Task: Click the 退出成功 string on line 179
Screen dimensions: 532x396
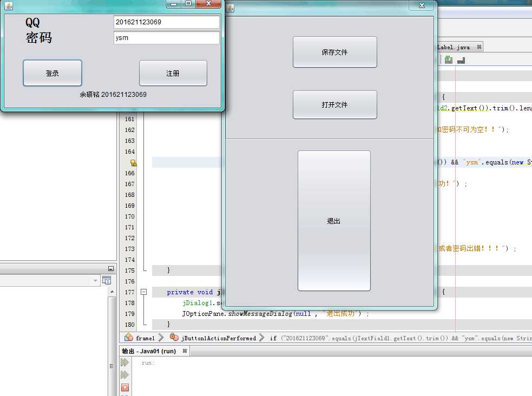Action: click(x=340, y=314)
